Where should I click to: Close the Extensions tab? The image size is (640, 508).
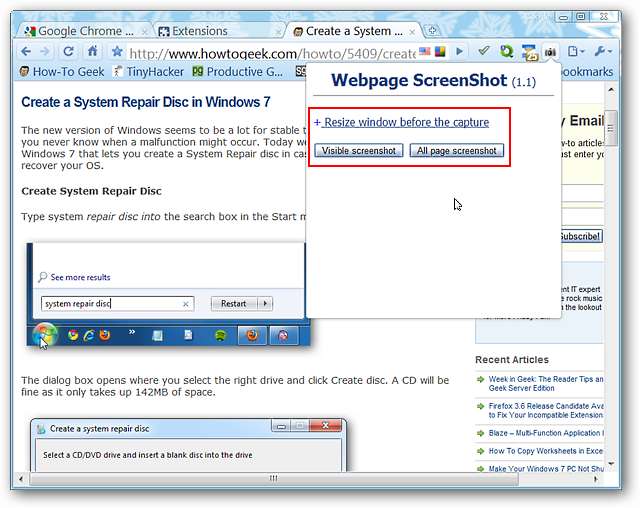point(278,31)
